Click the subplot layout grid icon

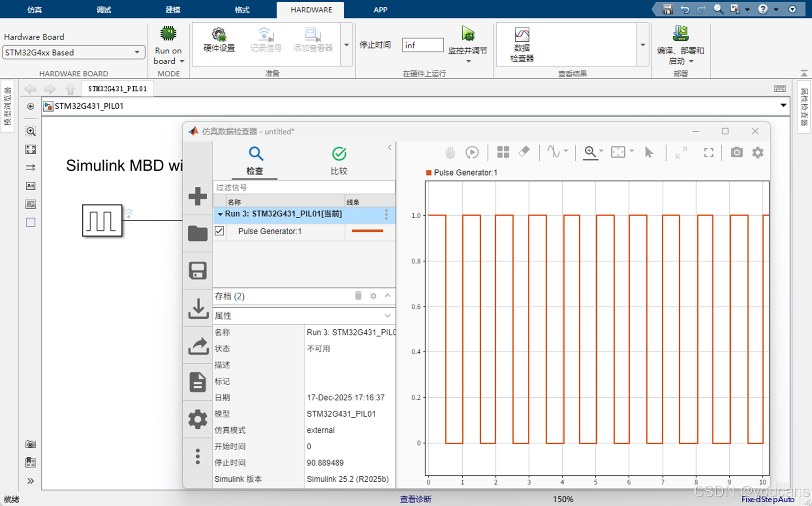[x=503, y=152]
